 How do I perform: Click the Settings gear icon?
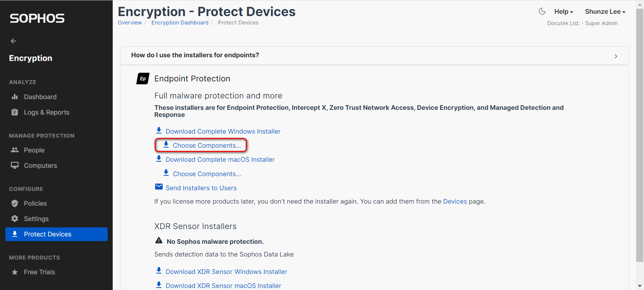point(15,219)
